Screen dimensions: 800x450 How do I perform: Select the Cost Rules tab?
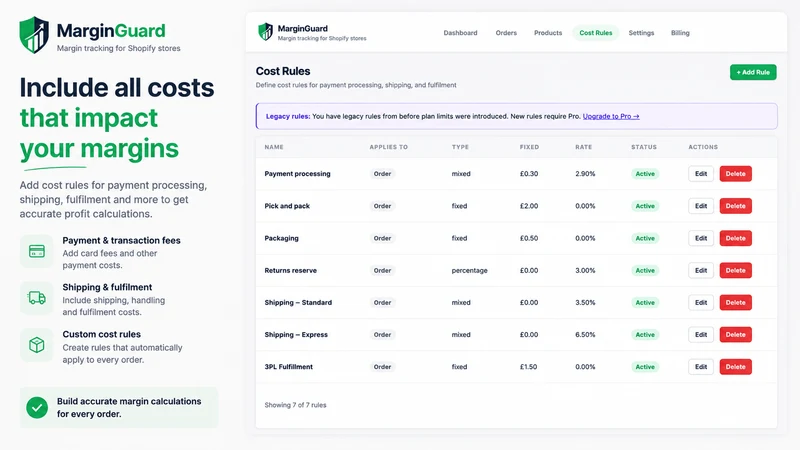point(595,33)
